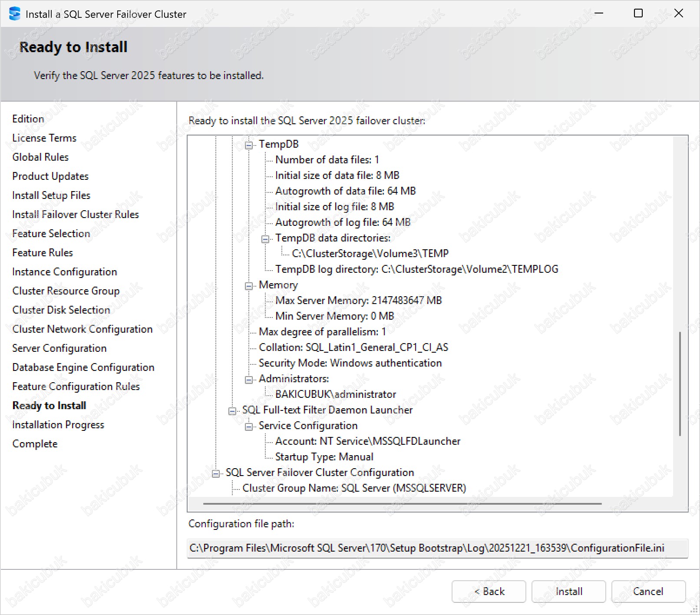The height and width of the screenshot is (615, 700).
Task: Collapse SQL Server Failover Cluster Configuration node
Action: [x=216, y=473]
